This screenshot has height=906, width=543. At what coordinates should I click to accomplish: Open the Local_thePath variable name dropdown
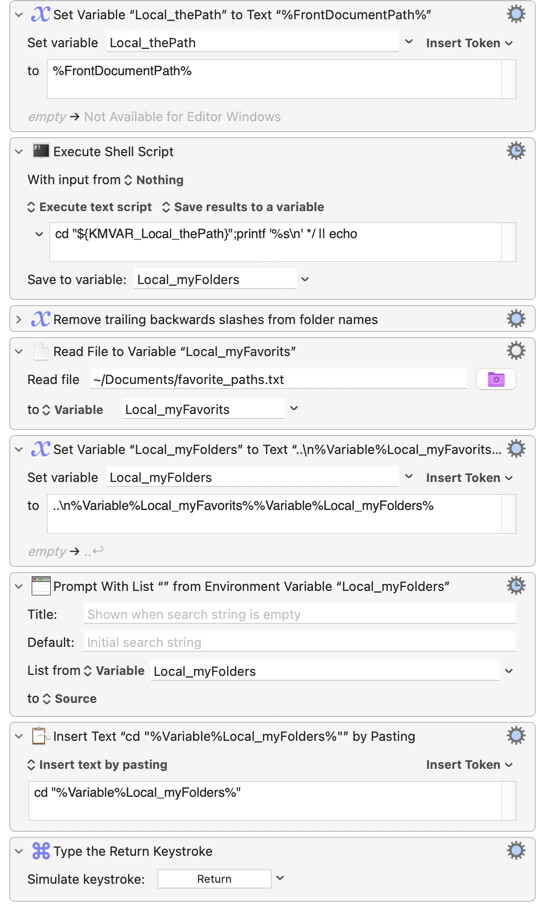point(409,42)
